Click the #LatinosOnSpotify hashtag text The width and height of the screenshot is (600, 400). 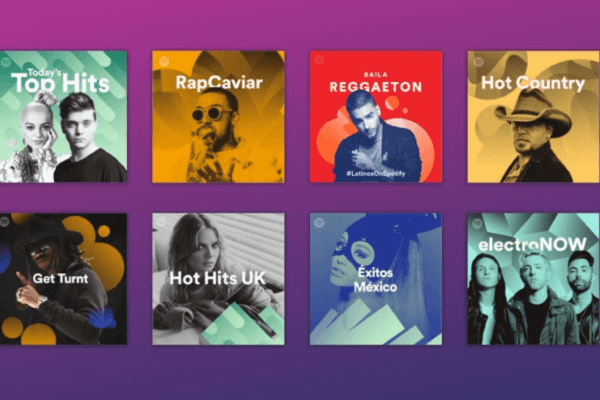375,173
